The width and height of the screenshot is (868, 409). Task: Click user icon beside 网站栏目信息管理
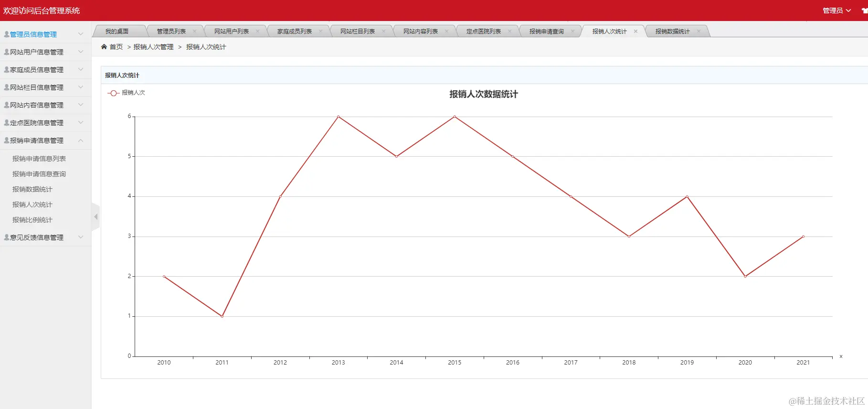pyautogui.click(x=6, y=87)
